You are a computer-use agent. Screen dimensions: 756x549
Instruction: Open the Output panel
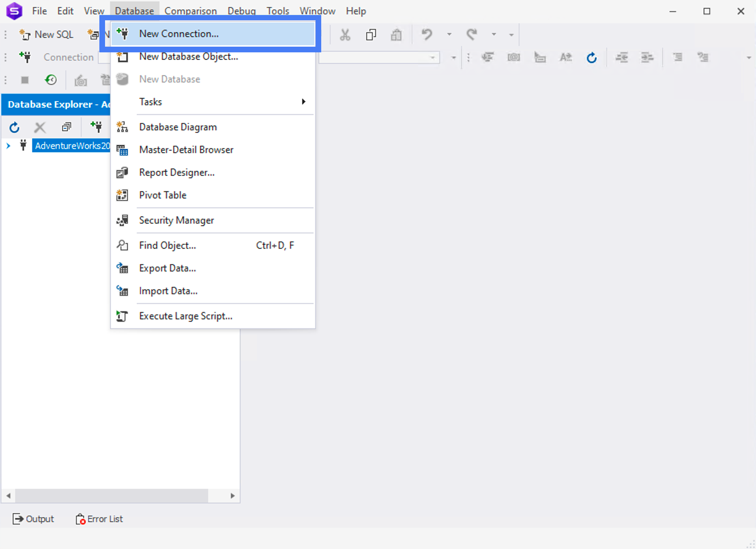coord(34,519)
